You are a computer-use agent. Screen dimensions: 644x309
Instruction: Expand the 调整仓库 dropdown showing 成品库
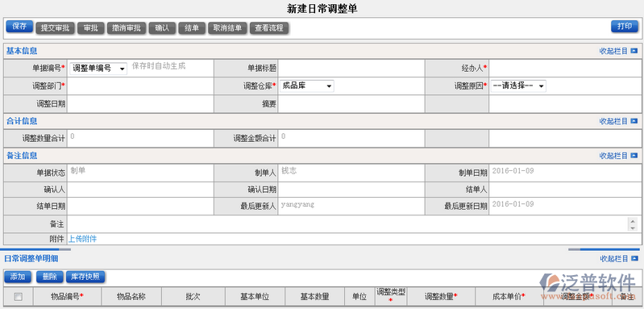[307, 86]
